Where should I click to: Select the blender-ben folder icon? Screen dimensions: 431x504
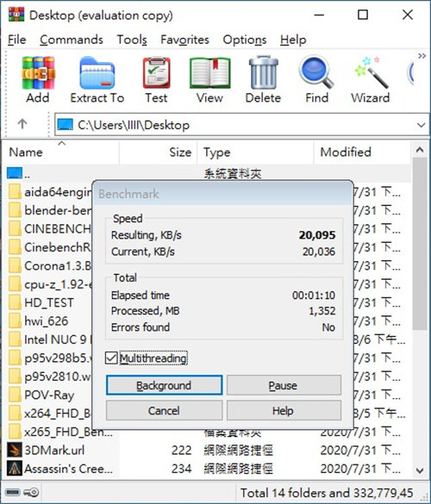(15, 210)
